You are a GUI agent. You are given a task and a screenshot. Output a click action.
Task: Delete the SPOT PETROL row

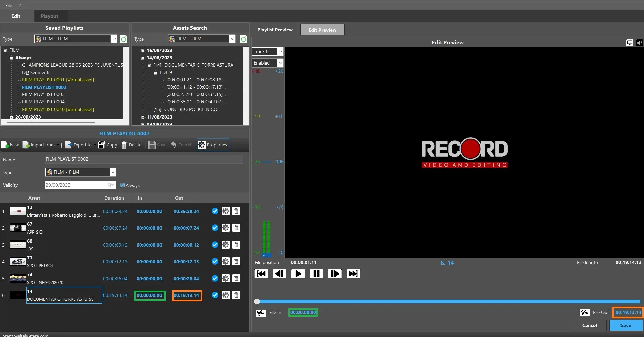point(236,262)
